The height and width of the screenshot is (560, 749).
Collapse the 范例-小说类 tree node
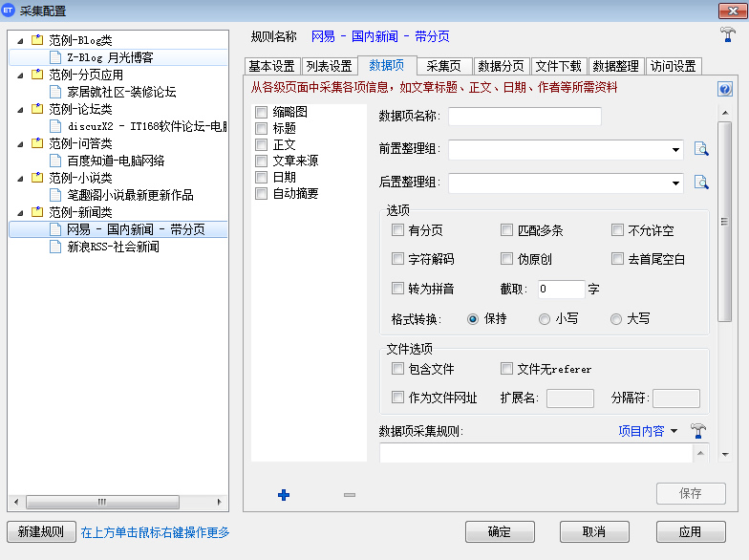click(x=20, y=179)
